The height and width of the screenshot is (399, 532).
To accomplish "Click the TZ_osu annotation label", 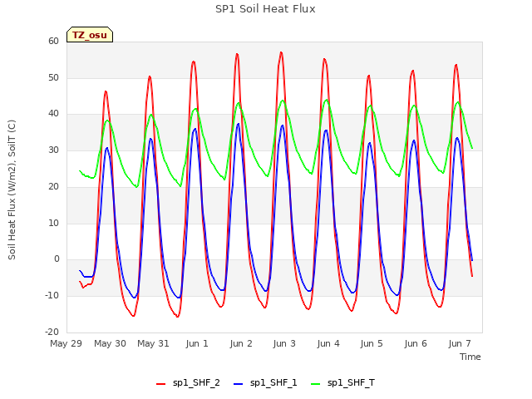I will pyautogui.click(x=90, y=35).
